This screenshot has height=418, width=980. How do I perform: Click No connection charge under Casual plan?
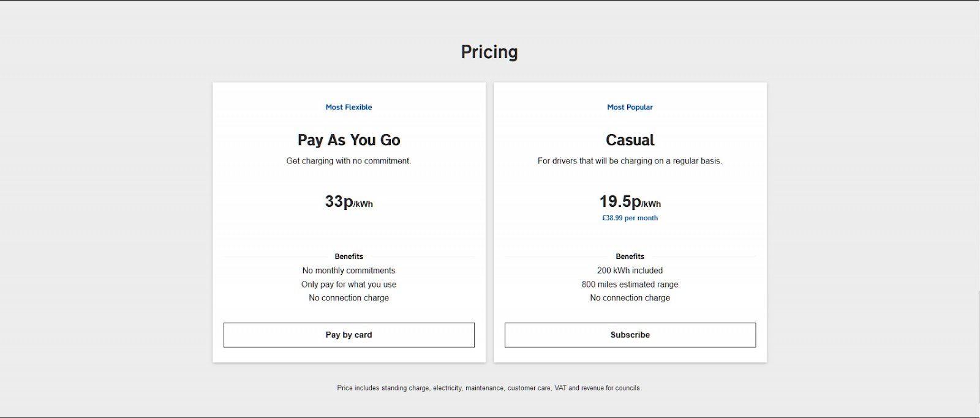click(x=630, y=298)
